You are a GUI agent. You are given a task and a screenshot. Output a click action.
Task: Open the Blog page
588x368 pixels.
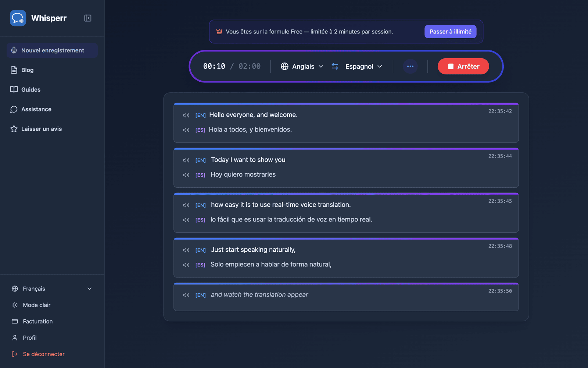52,70
